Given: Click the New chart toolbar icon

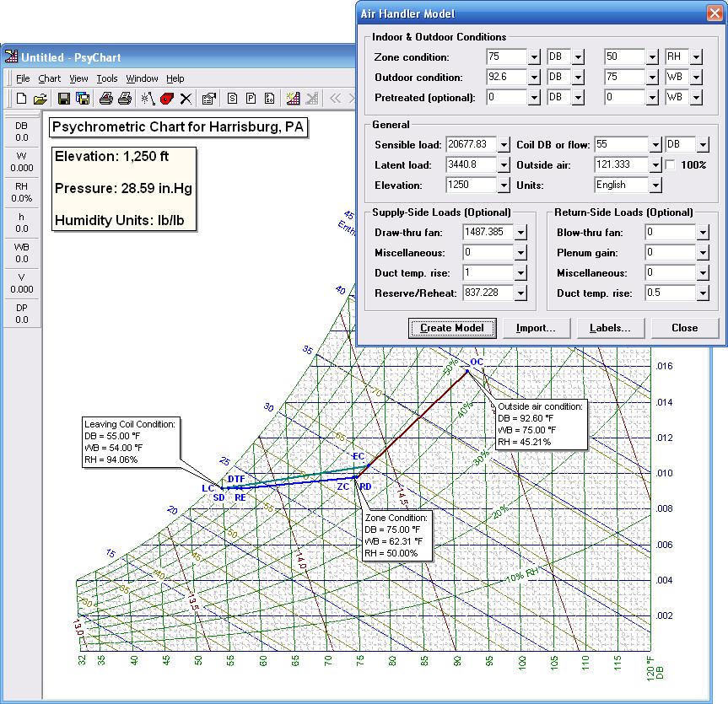Looking at the screenshot, I should click(21, 99).
